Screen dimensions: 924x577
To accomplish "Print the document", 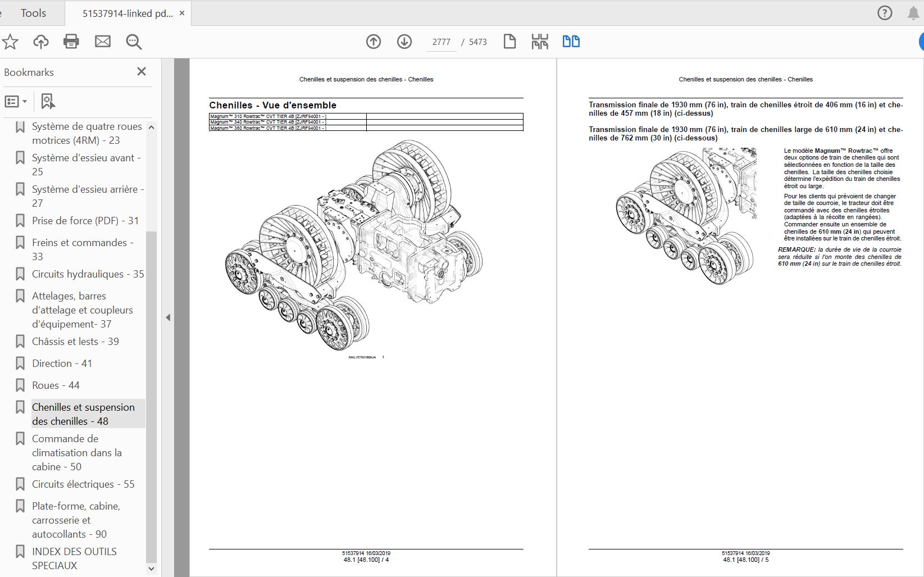I will [71, 42].
